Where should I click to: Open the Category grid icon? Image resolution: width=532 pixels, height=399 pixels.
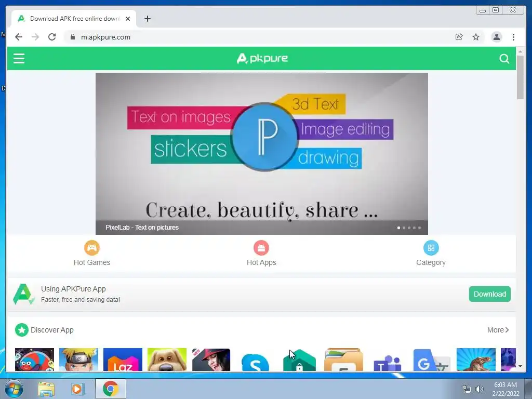pos(431,248)
